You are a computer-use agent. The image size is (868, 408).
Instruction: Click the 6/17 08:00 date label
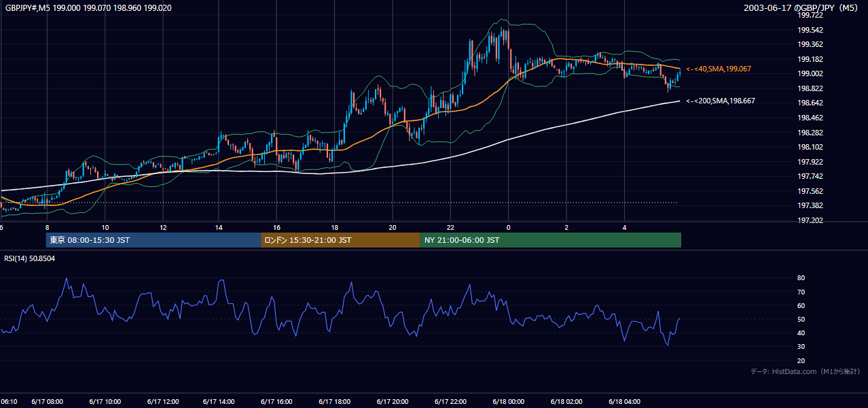[47, 401]
